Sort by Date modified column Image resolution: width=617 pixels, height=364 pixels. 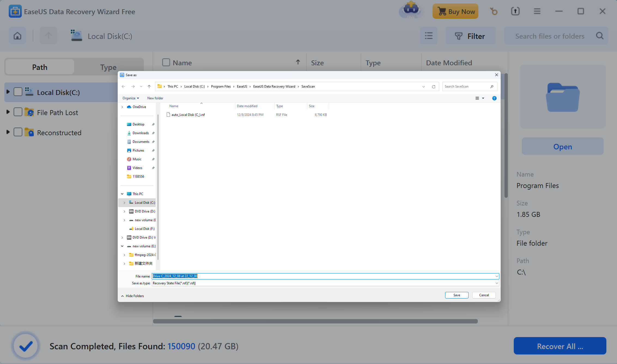pos(247,106)
